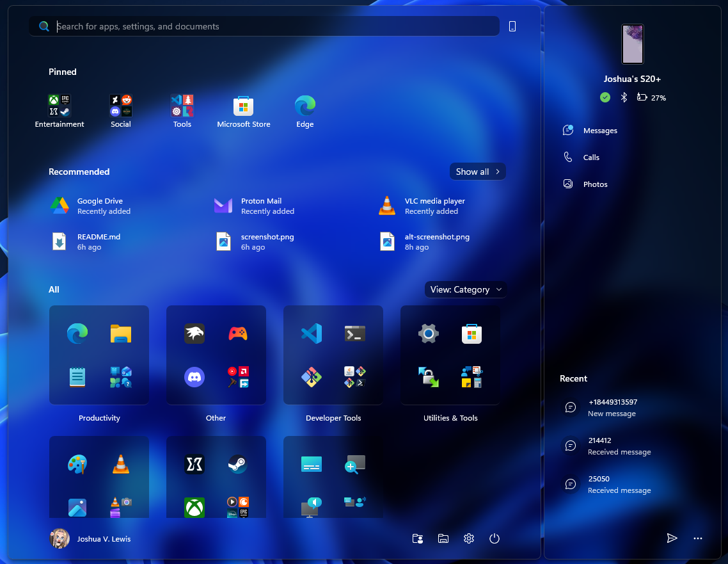Open the View: Category dropdown
Viewport: 728px width, 564px height.
466,289
